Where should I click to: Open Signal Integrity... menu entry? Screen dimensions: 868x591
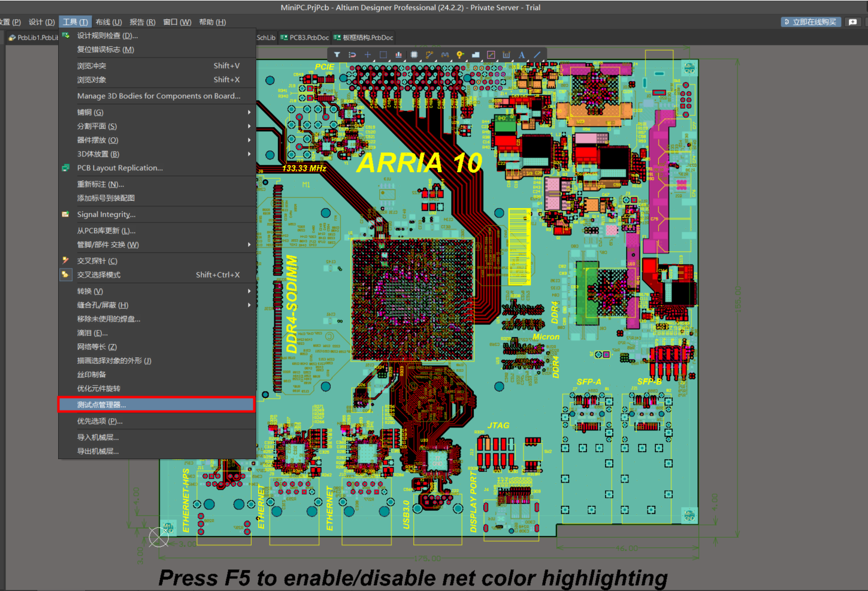(x=106, y=215)
